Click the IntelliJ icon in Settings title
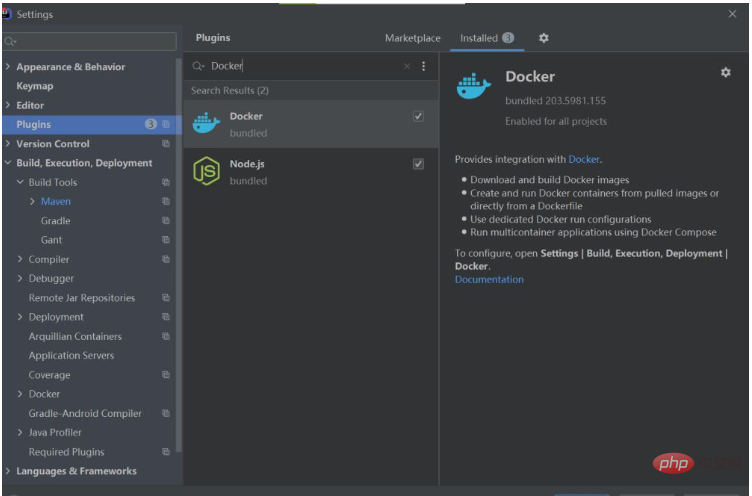The image size is (752, 496). [x=7, y=14]
